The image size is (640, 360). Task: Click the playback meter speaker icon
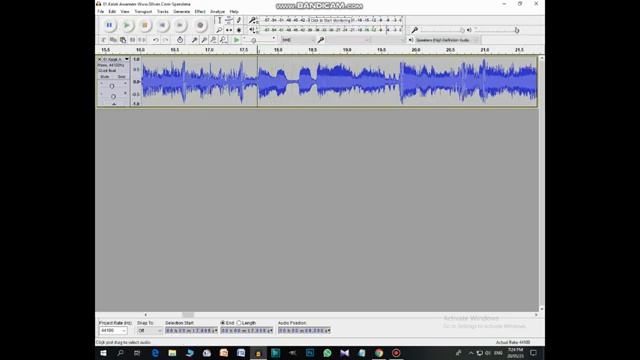253,30
